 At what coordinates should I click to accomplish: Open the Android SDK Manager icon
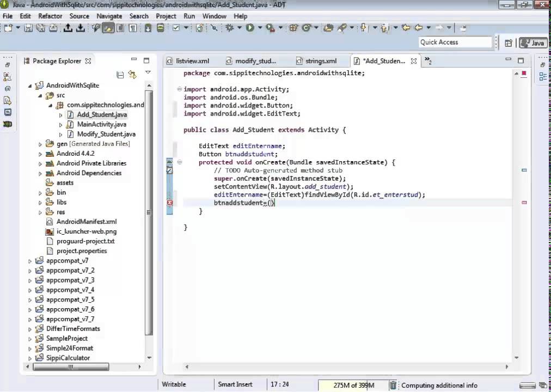148,28
